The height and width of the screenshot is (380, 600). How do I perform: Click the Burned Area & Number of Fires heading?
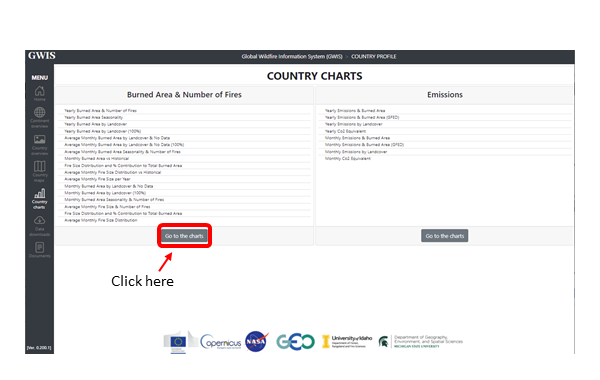pos(184,95)
